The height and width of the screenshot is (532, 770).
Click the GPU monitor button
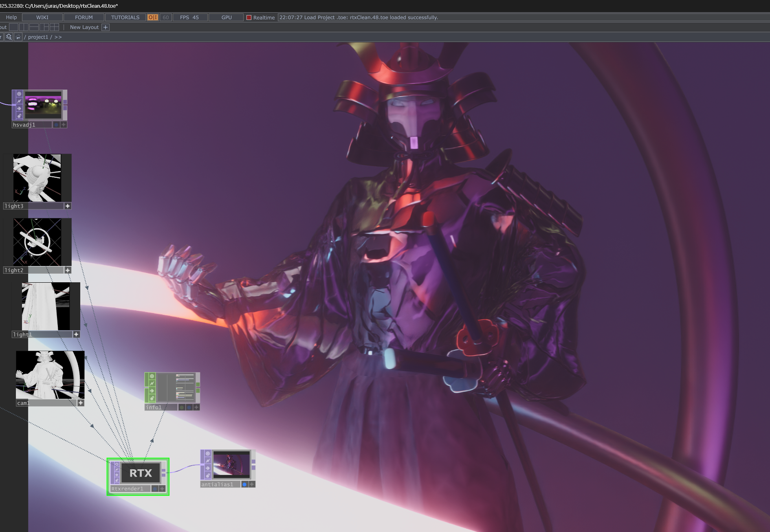tap(227, 18)
